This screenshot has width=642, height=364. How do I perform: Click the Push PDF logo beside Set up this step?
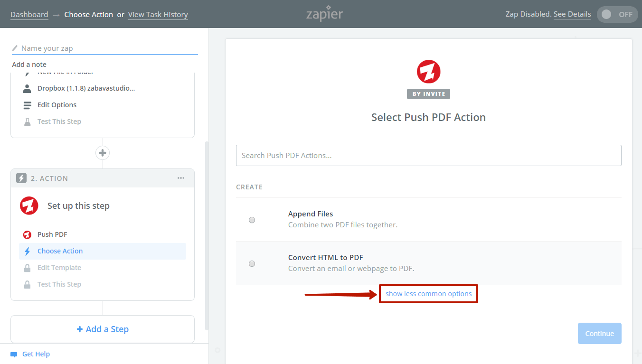29,205
